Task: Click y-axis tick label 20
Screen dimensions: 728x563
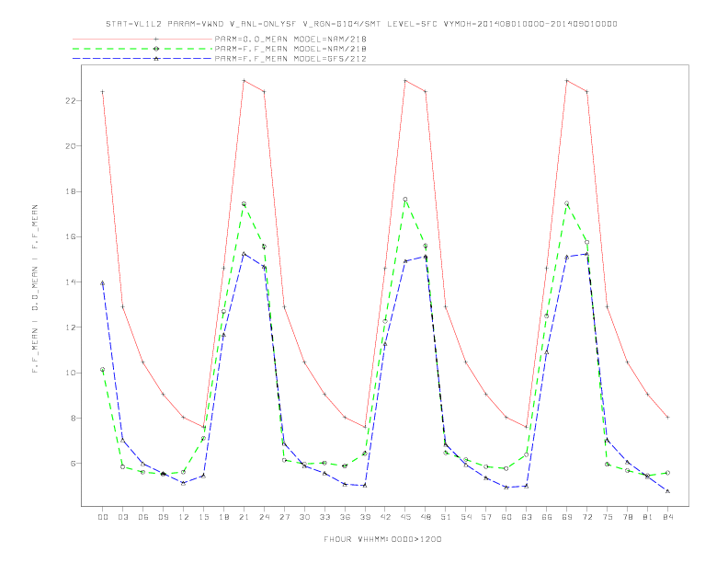Action: [x=70, y=146]
